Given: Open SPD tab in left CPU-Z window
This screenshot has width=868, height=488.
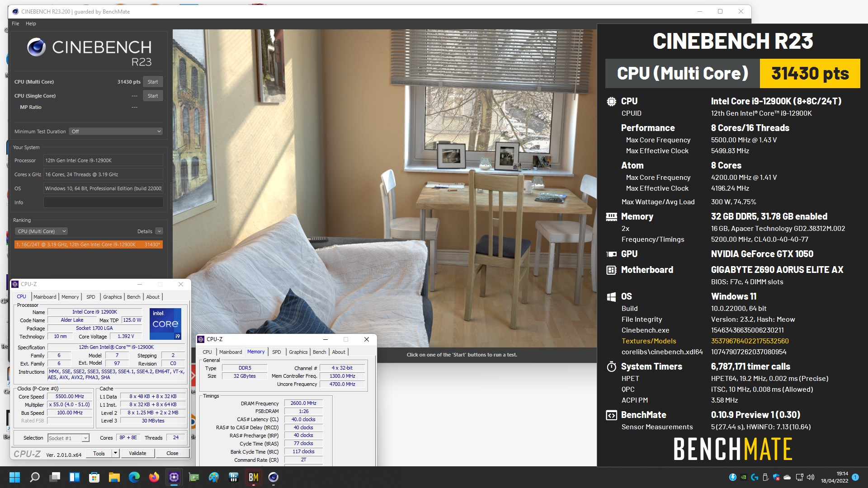Looking at the screenshot, I should click(91, 297).
